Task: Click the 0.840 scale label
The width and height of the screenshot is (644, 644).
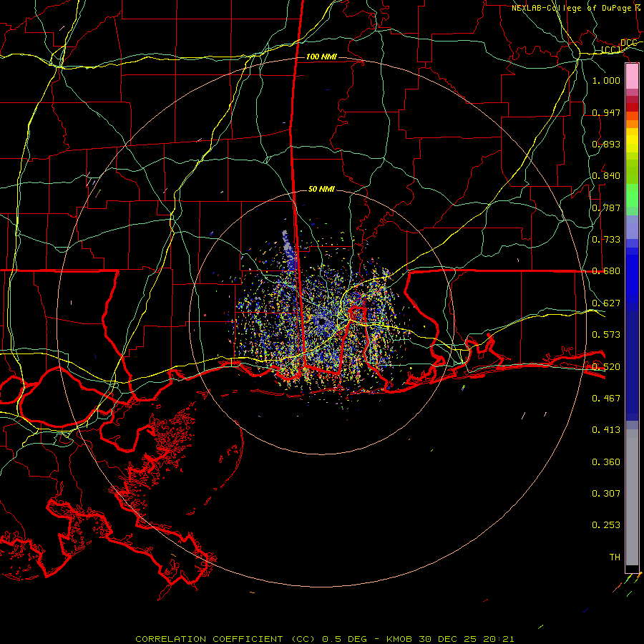Action: 606,176
